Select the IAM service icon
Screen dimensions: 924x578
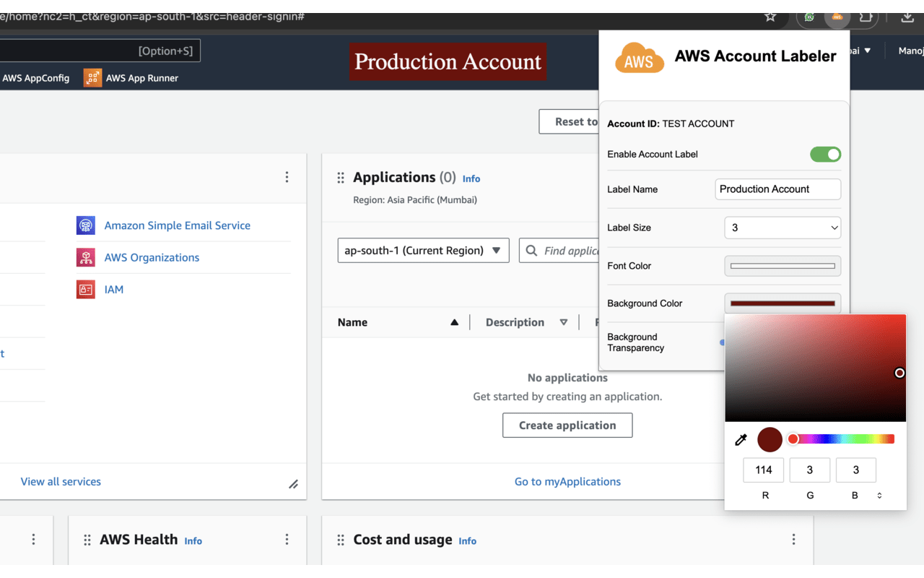[85, 289]
